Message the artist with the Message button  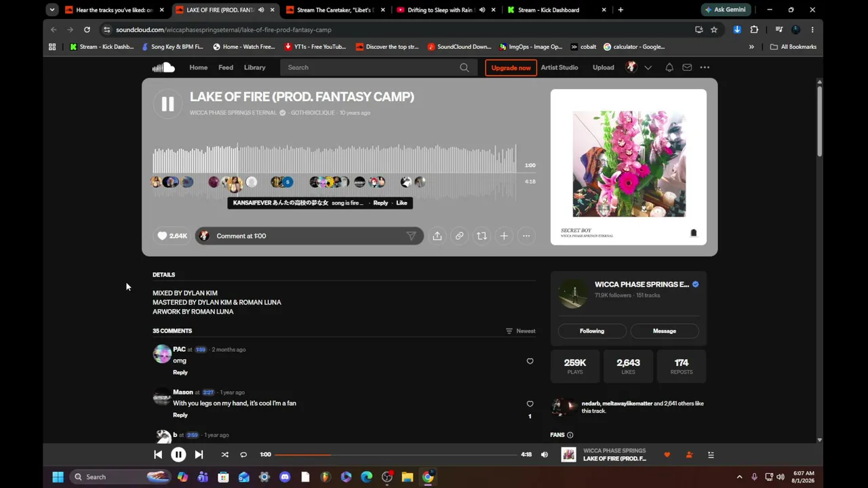pos(665,331)
